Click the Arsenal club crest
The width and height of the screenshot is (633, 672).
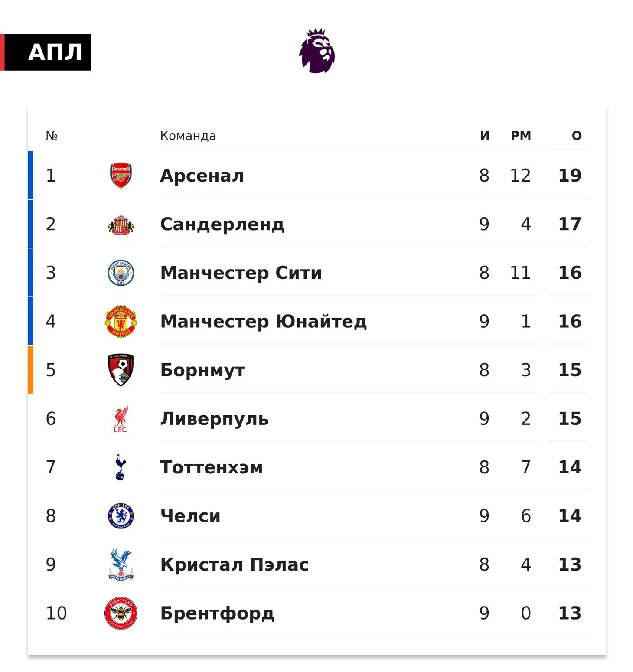click(x=121, y=176)
